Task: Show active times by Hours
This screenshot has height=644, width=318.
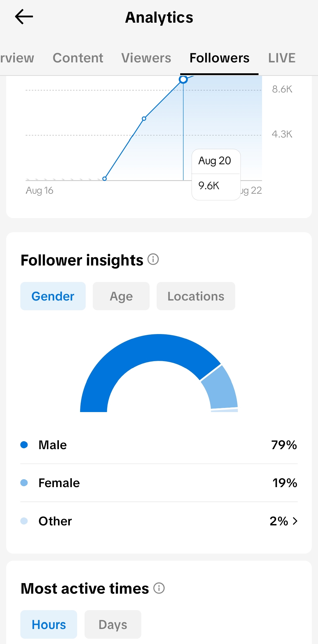Action: click(x=49, y=624)
